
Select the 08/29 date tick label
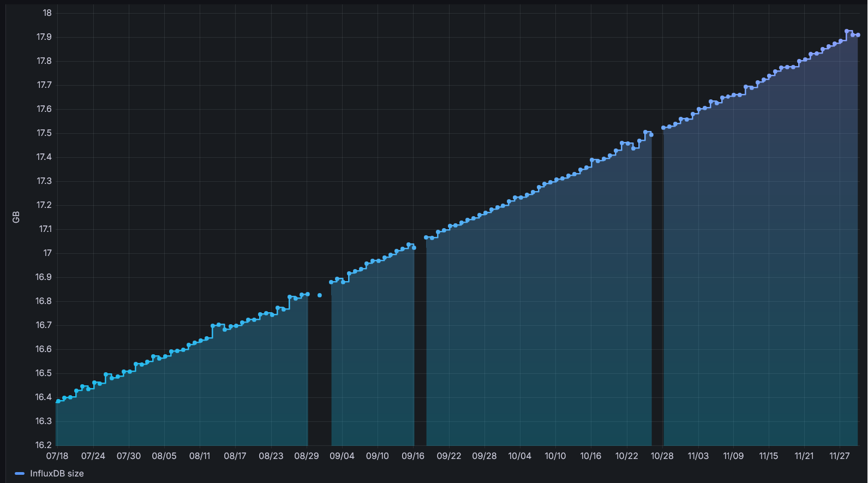click(x=307, y=456)
